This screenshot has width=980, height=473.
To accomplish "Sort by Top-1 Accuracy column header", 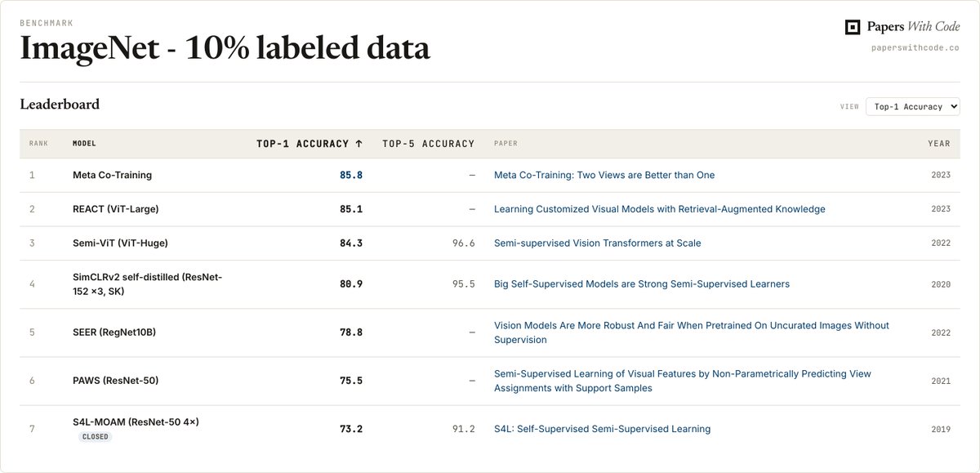I will pos(310,144).
